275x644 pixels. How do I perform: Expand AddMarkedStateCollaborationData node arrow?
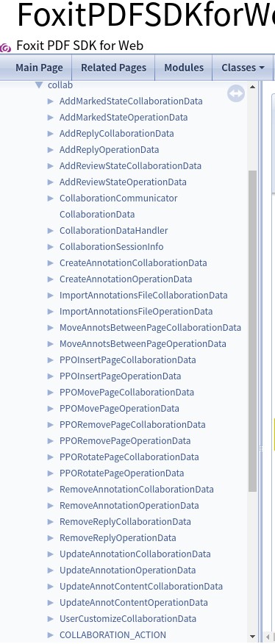pyautogui.click(x=51, y=101)
